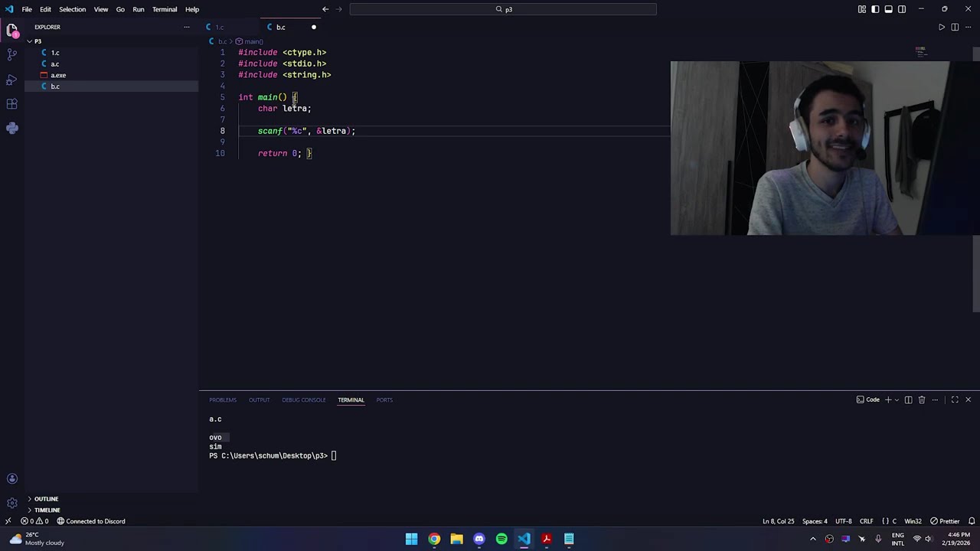Kill the terminal with trash icon
980x551 pixels.
922,399
